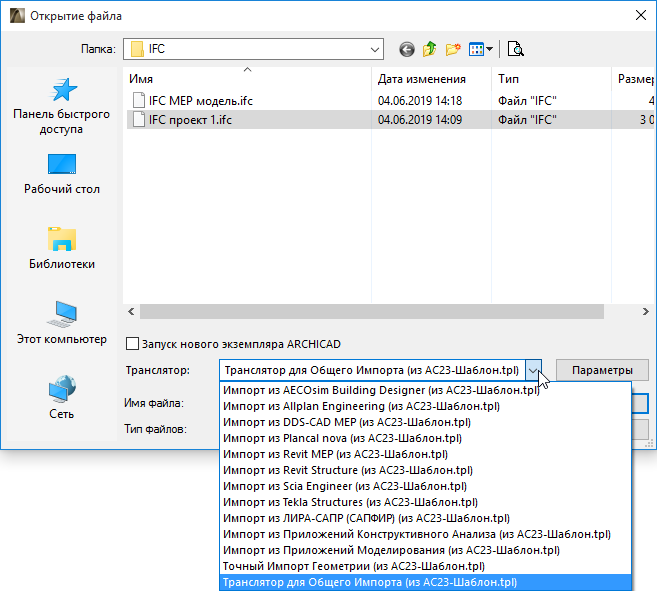Go back using the back arrow icon
The image size is (657, 591).
click(x=406, y=49)
